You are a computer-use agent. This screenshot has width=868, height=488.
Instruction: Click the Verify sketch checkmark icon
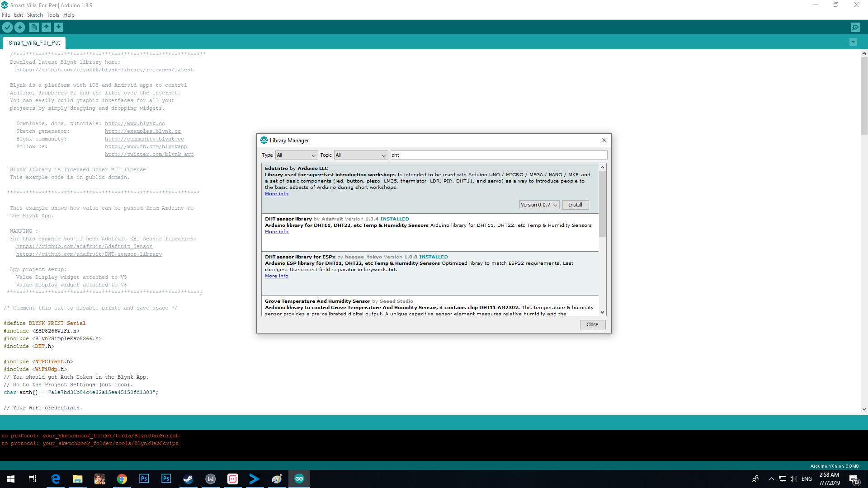(7, 28)
